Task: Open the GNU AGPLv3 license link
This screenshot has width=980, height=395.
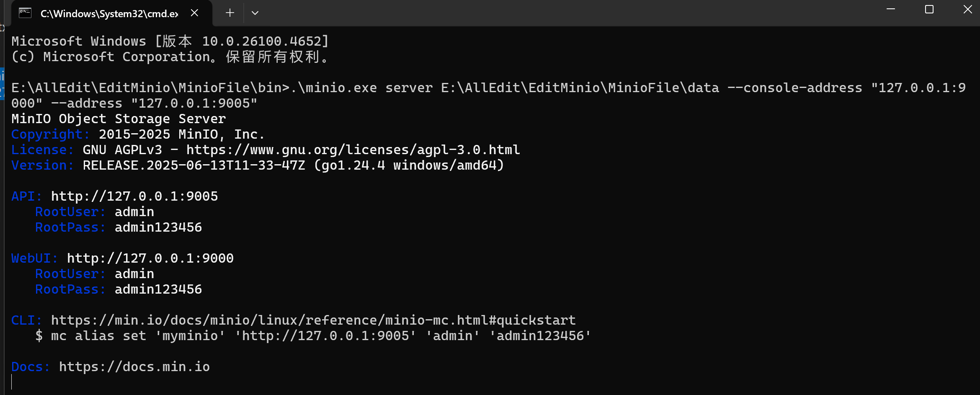Action: (352, 150)
